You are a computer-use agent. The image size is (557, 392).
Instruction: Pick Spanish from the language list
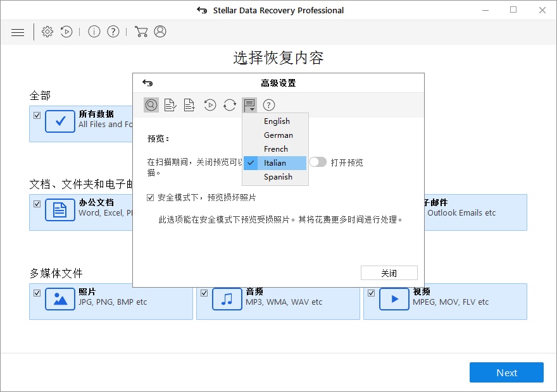tap(278, 177)
